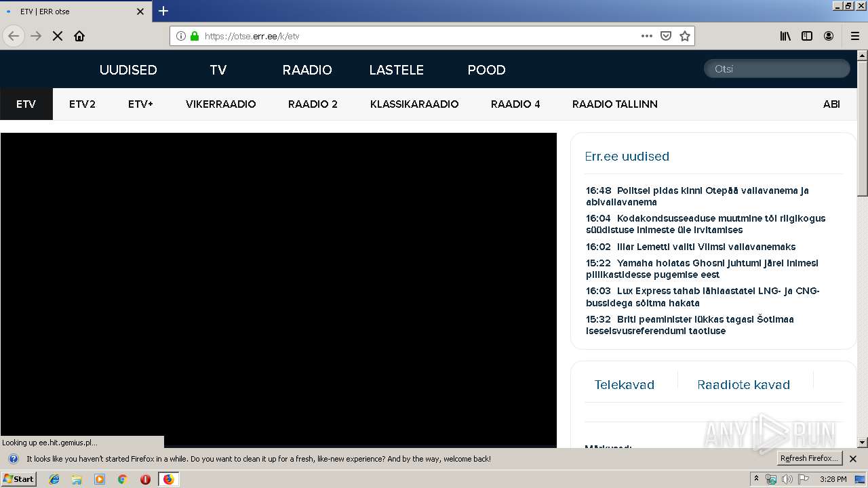Switch to RAADIO TALLINN

coord(615,104)
